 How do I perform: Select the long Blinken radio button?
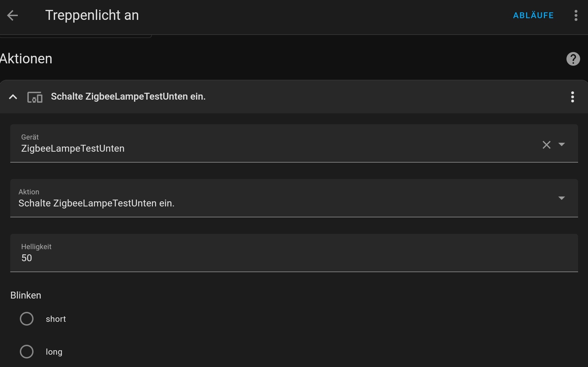tap(27, 352)
